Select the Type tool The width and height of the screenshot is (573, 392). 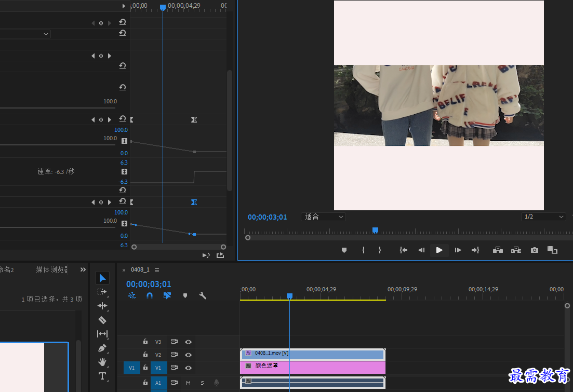(102, 376)
